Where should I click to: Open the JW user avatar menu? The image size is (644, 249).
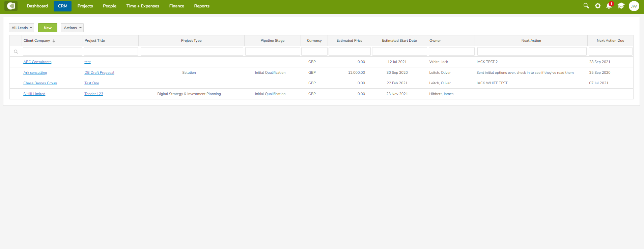[x=634, y=6]
